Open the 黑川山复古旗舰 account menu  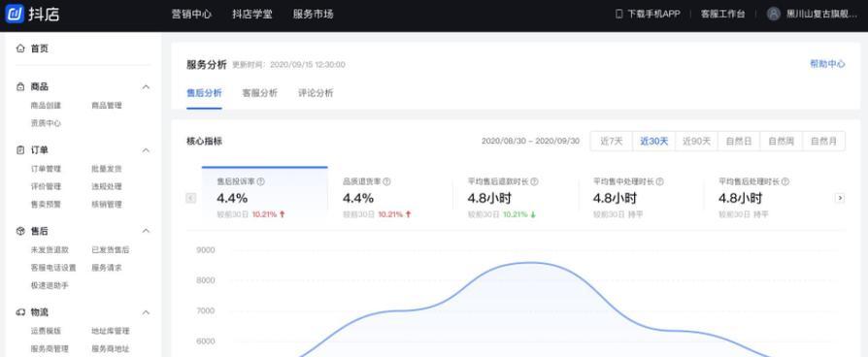coord(822,15)
